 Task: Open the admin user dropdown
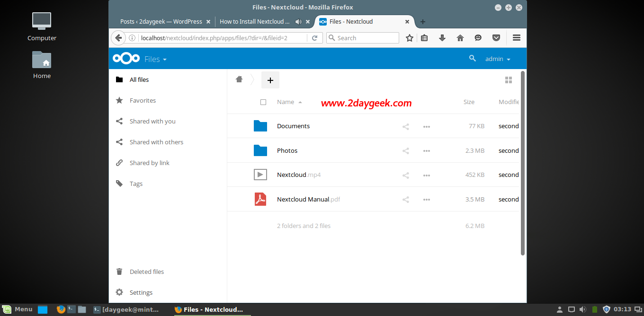(498, 59)
